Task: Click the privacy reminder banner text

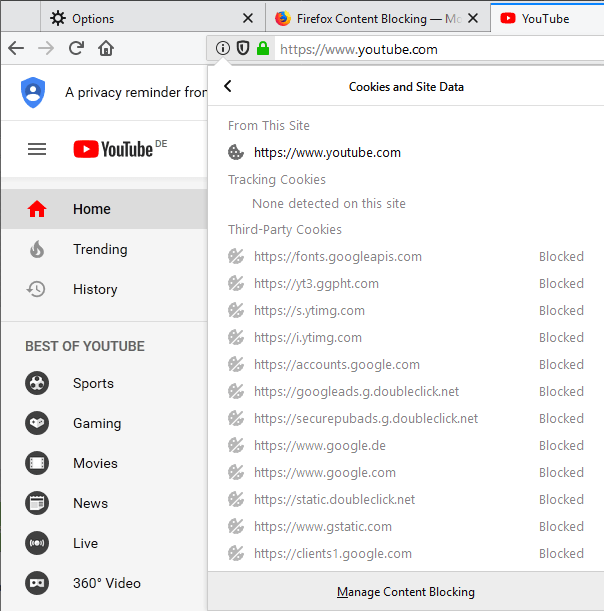Action: point(136,92)
